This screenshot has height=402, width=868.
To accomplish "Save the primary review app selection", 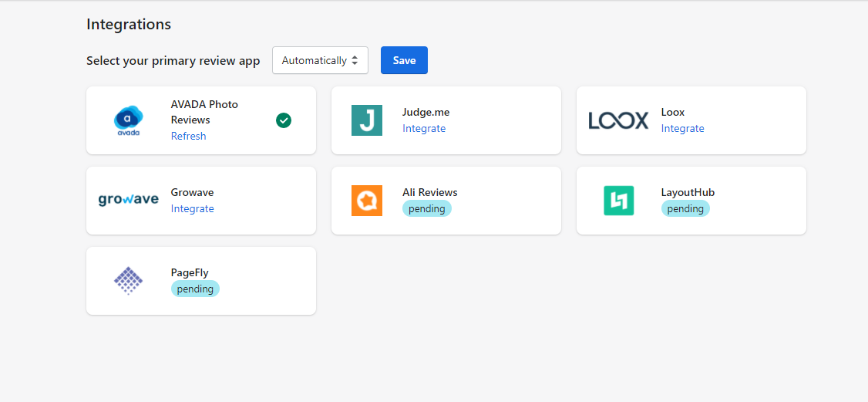I will point(404,60).
